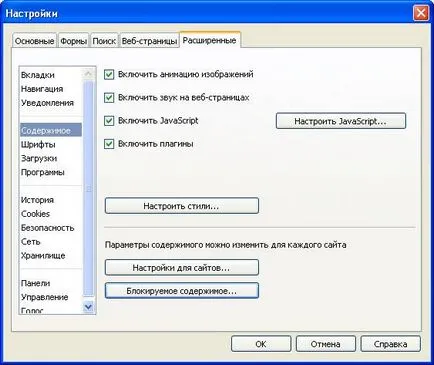Click 'Настроить стили...' button

pyautogui.click(x=182, y=206)
